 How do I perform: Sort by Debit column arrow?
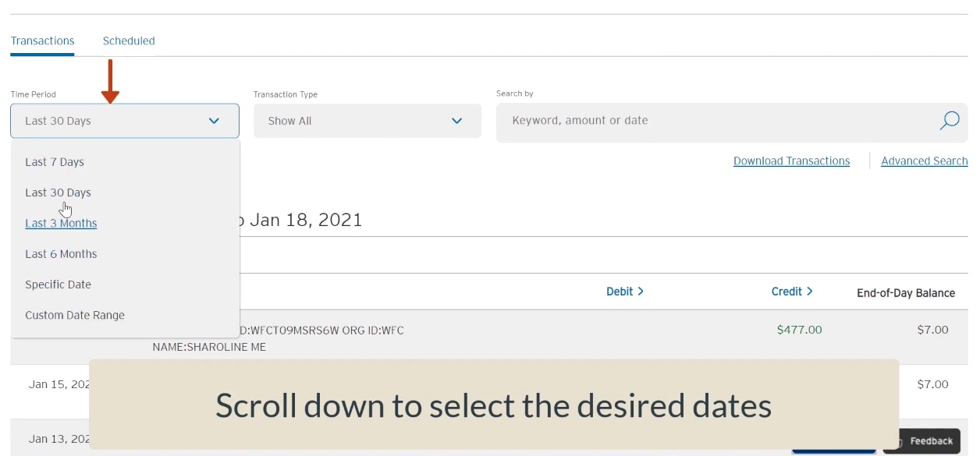point(641,292)
